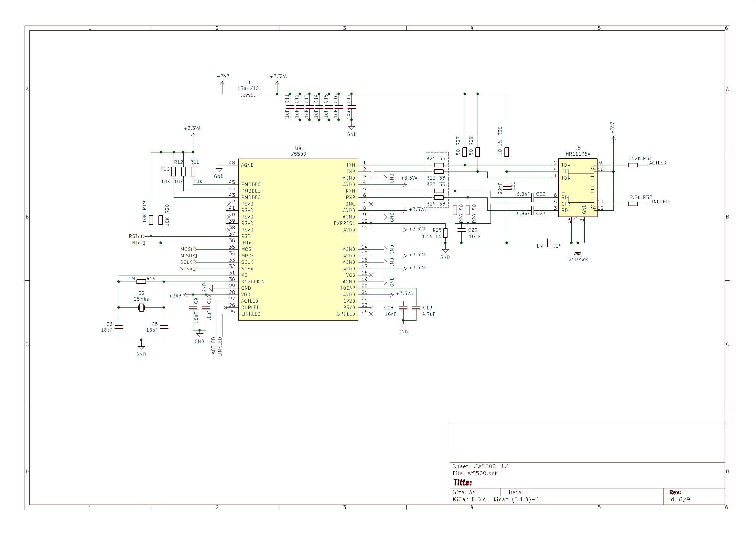Select the C22 6.8nF capacitor symbol
The width and height of the screenshot is (756, 535).
click(533, 197)
